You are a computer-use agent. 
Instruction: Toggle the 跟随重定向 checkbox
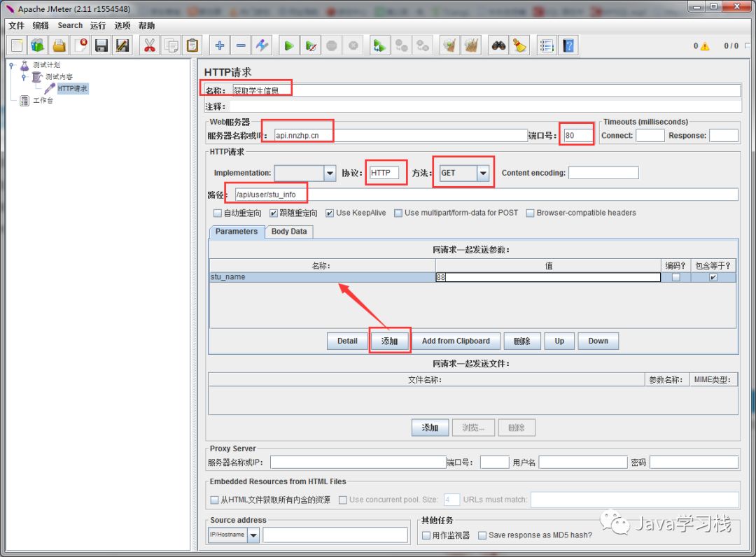pos(274,213)
